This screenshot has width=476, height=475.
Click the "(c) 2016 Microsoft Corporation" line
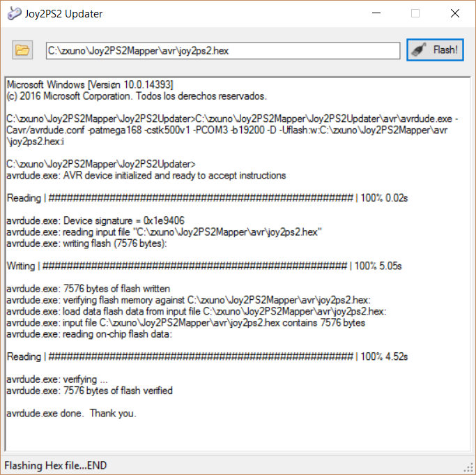tap(136, 96)
